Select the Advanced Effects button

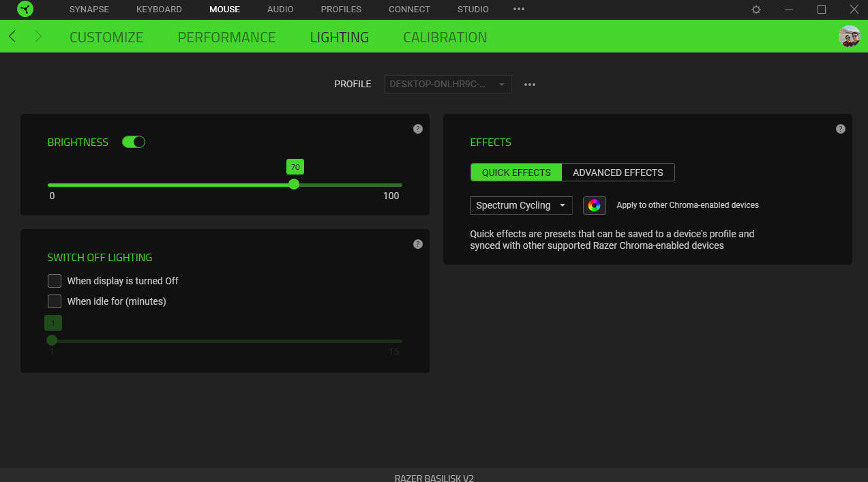tap(618, 172)
